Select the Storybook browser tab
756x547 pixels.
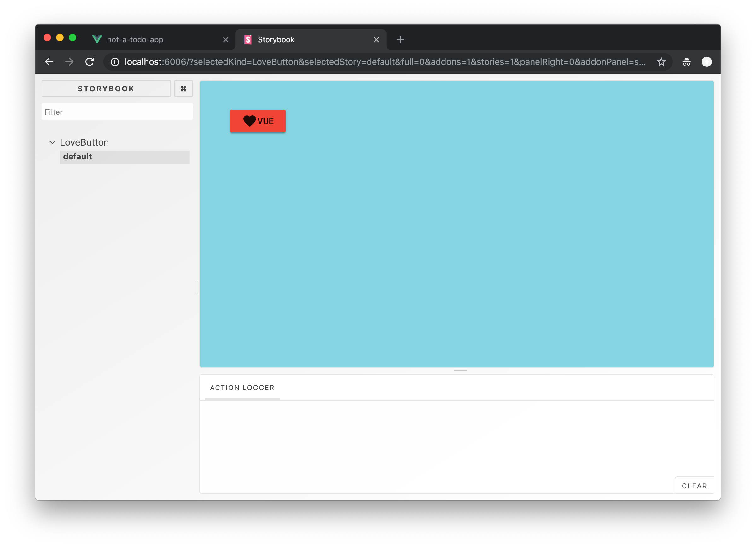(311, 40)
